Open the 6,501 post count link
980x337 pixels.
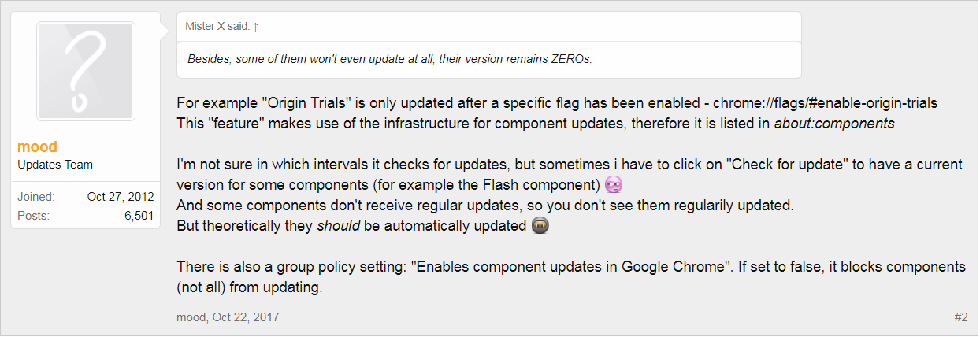(x=139, y=216)
